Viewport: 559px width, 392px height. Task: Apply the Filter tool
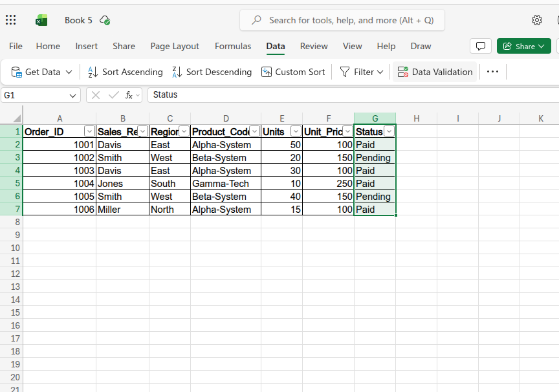(361, 72)
